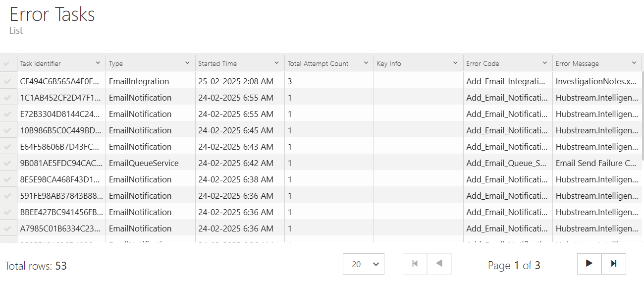Open the Task Identifier column filter arrow
This screenshot has height=284, width=644.
click(x=98, y=63)
